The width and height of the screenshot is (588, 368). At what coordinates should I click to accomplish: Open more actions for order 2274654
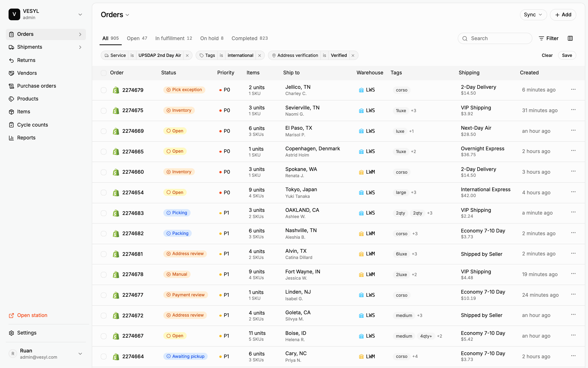573,192
